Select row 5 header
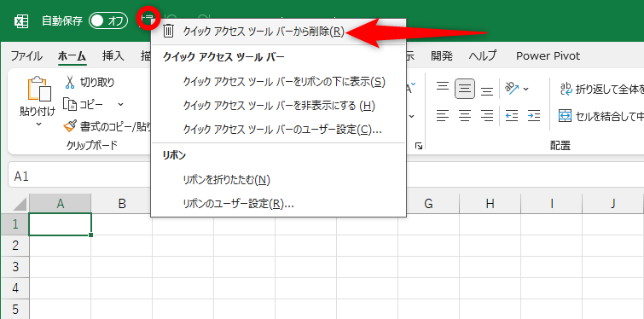Viewport: 644px width, 319px height. click(15, 309)
